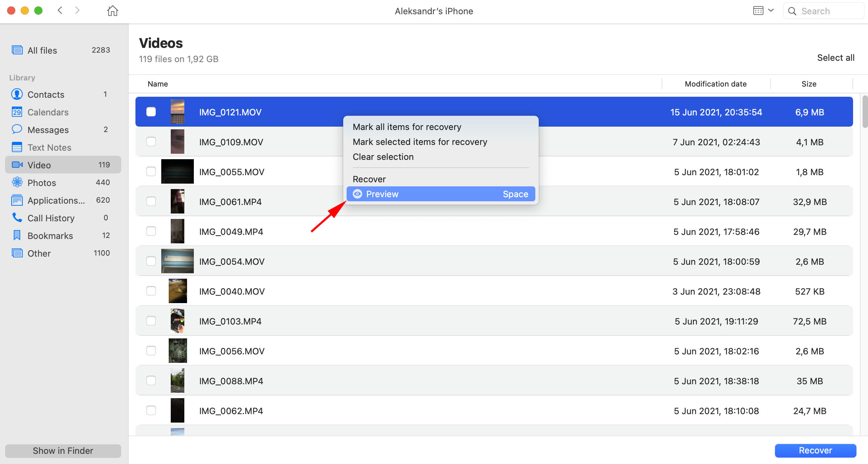Click Show in Finder button
The width and height of the screenshot is (868, 464).
[63, 450]
